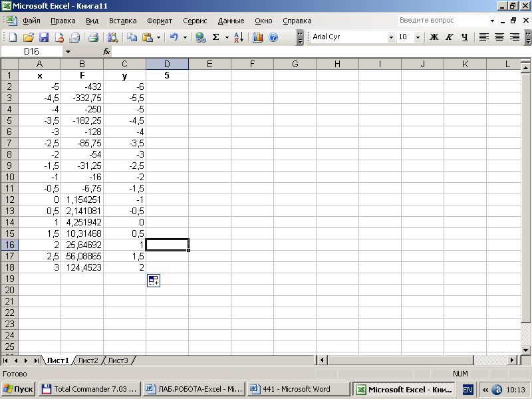Switch to the Лист3 sheet tab
Viewport: 532px width, 399px height.
[x=118, y=360]
